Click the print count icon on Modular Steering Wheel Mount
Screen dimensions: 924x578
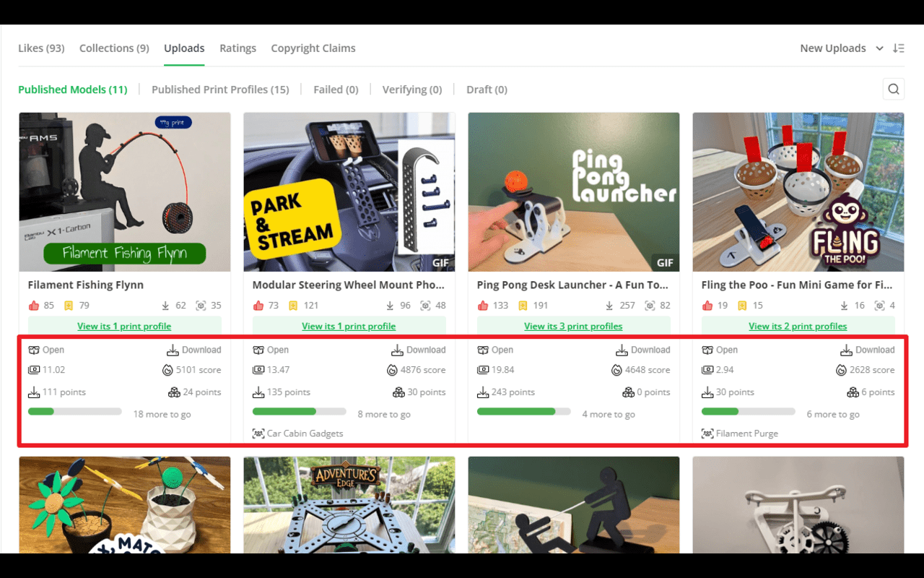coord(425,306)
